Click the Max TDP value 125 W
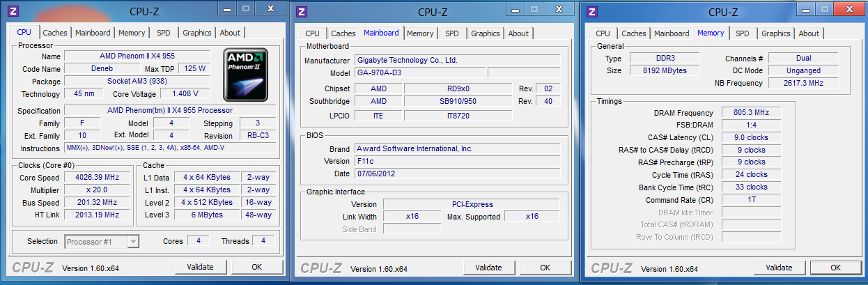Image resolution: width=868 pixels, height=285 pixels. point(194,68)
